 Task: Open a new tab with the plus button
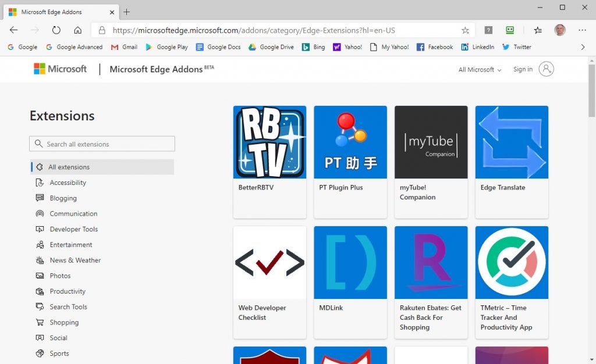(x=126, y=12)
